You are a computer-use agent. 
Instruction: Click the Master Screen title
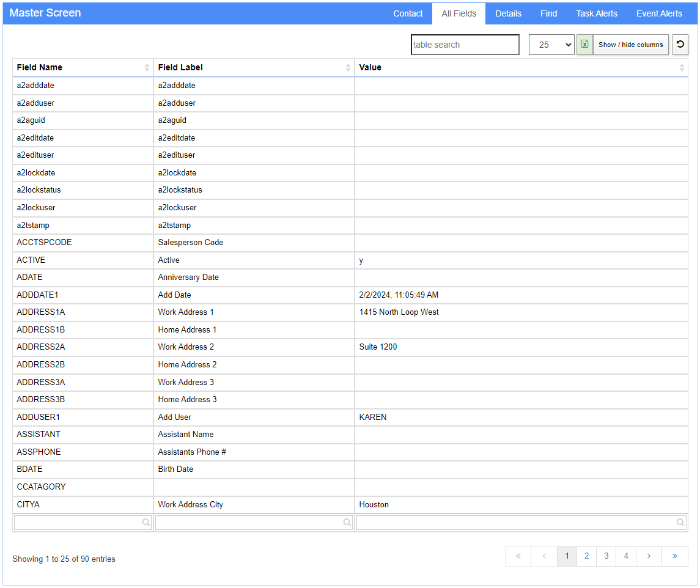(x=45, y=13)
